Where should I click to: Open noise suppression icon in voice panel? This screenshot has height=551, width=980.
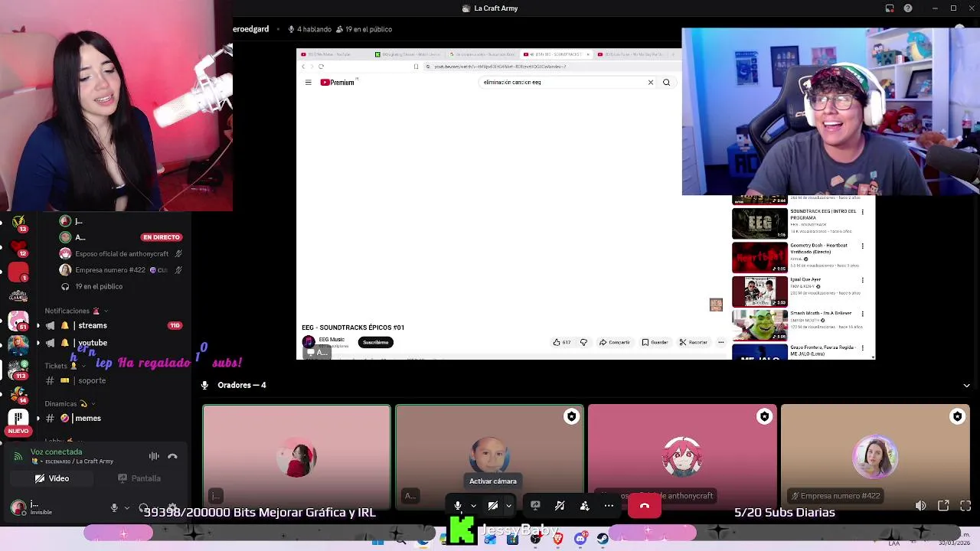[x=154, y=456]
